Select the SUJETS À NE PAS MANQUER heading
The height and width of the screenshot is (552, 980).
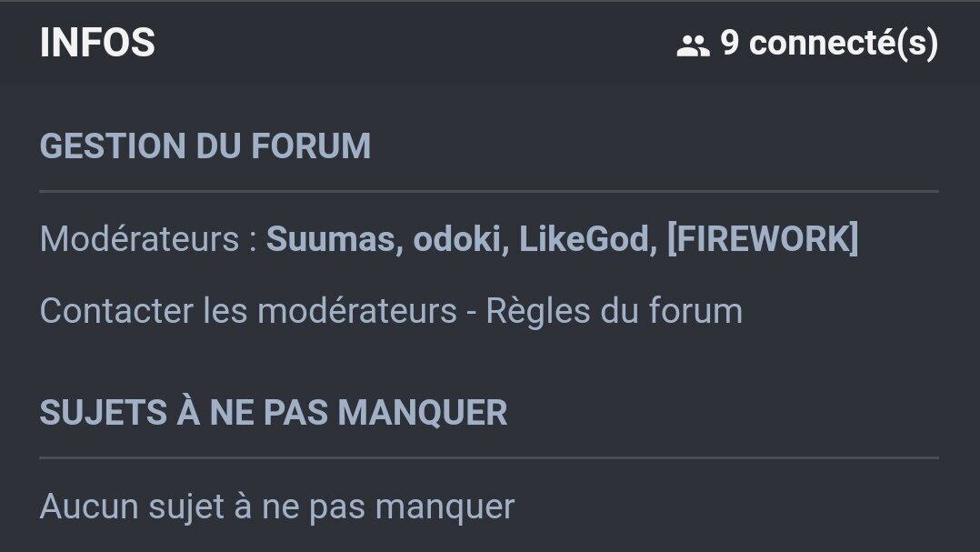273,412
